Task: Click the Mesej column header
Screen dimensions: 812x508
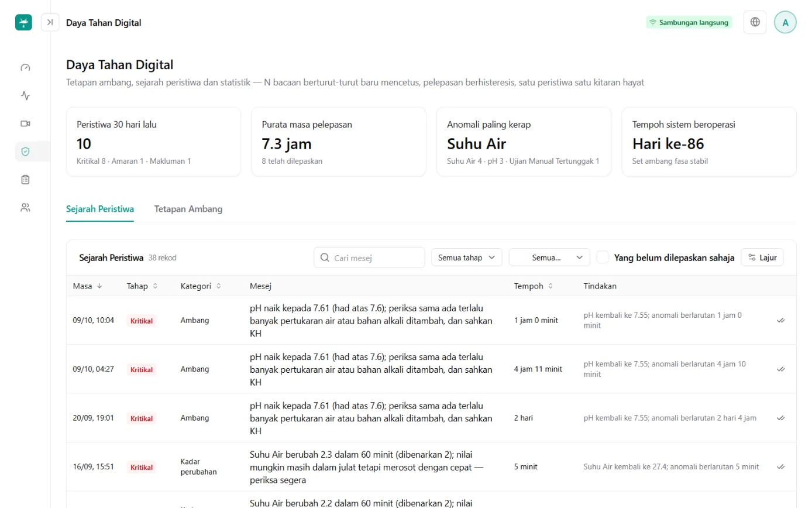Action: tap(260, 286)
